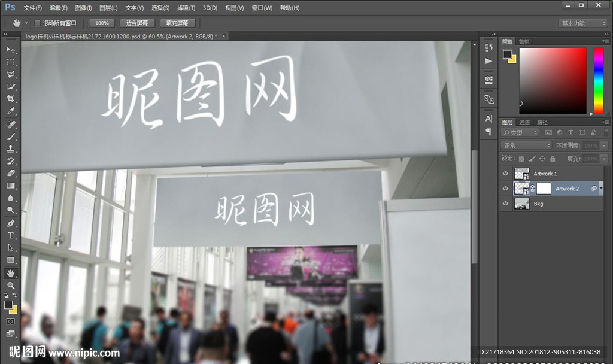Toggle shape layer filter
The width and height of the screenshot is (613, 364).
pos(582,132)
